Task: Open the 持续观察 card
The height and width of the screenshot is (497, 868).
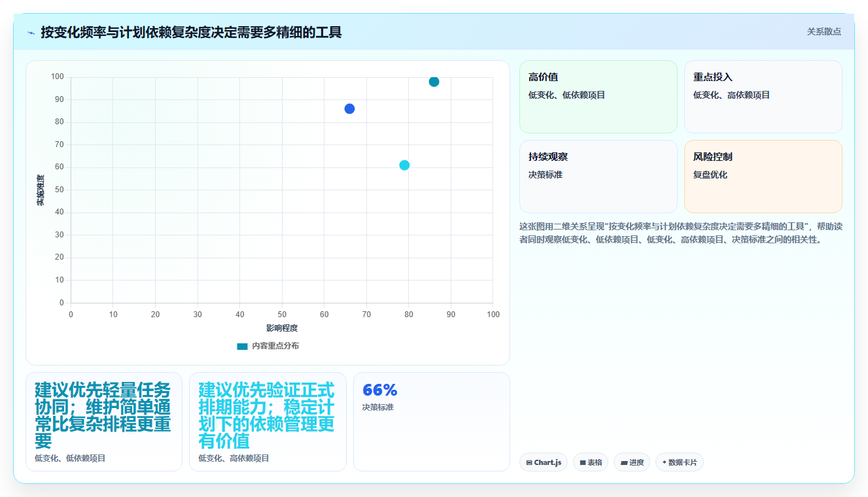Action: click(598, 177)
